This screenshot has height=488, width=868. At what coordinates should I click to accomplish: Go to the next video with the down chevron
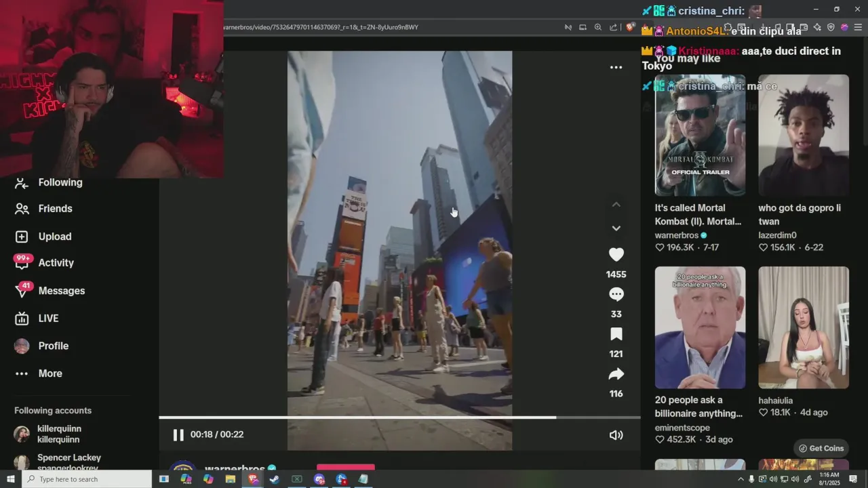coord(616,228)
